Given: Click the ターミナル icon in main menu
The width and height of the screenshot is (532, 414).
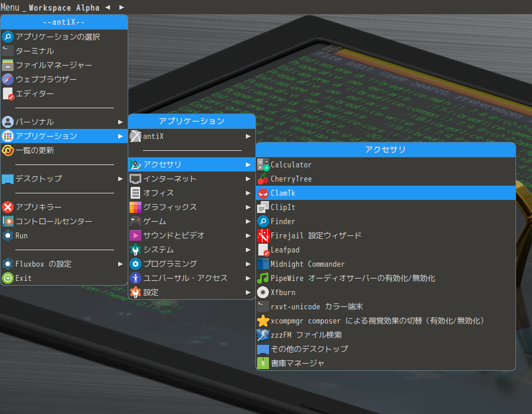Looking at the screenshot, I should (x=8, y=51).
